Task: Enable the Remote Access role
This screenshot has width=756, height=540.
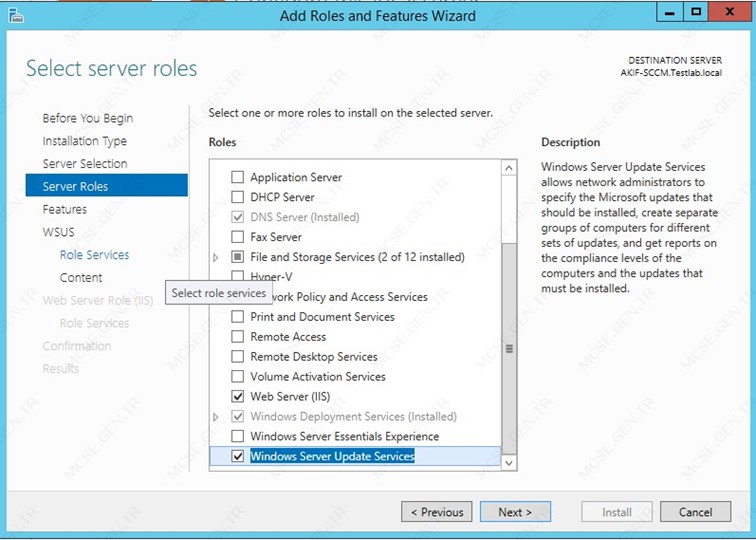Action: tap(237, 337)
